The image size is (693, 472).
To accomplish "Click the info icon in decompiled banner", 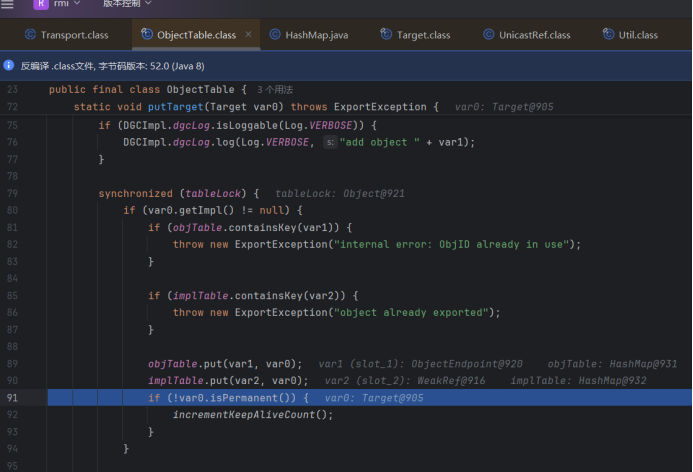I will [9, 65].
